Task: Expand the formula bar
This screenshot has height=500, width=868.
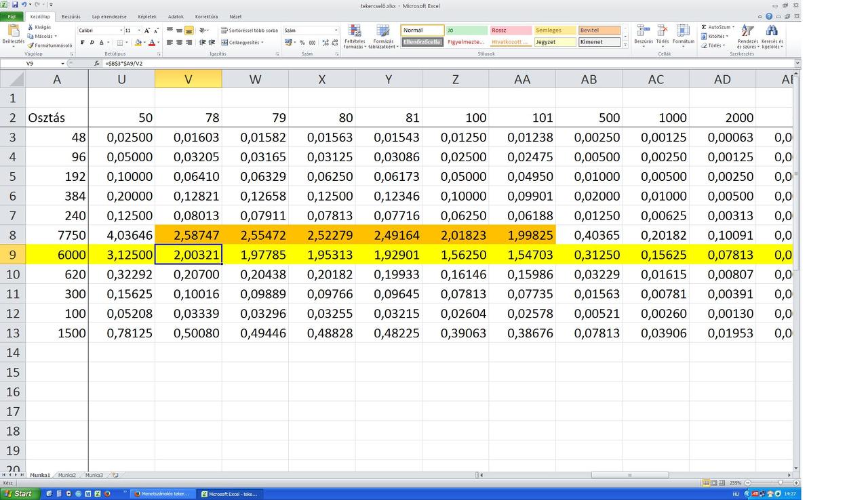Action: point(797,63)
